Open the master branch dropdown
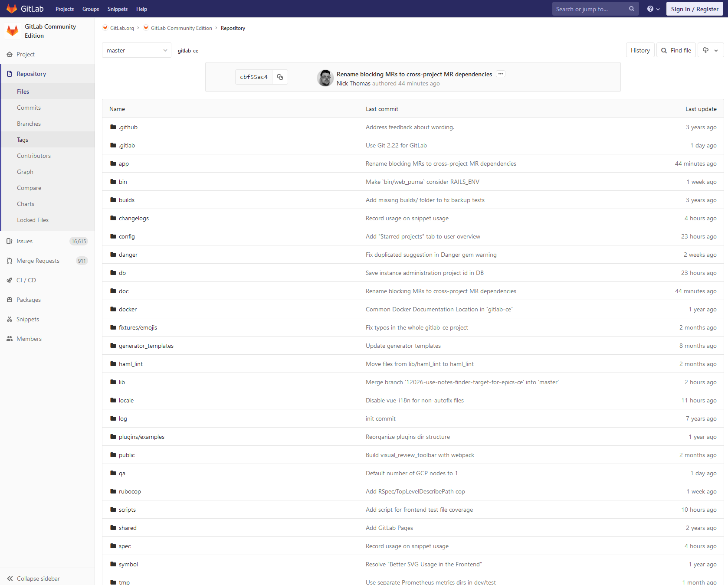The height and width of the screenshot is (585, 728). point(136,50)
